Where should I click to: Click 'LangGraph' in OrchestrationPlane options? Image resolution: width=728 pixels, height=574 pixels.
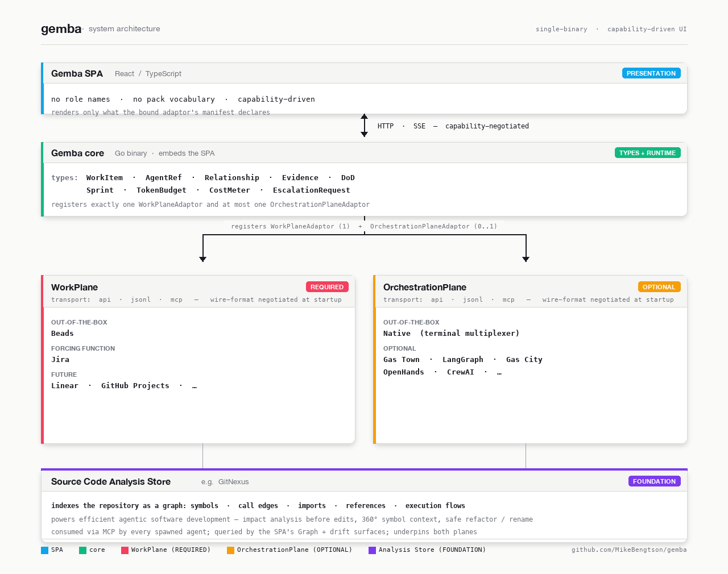[x=463, y=359]
